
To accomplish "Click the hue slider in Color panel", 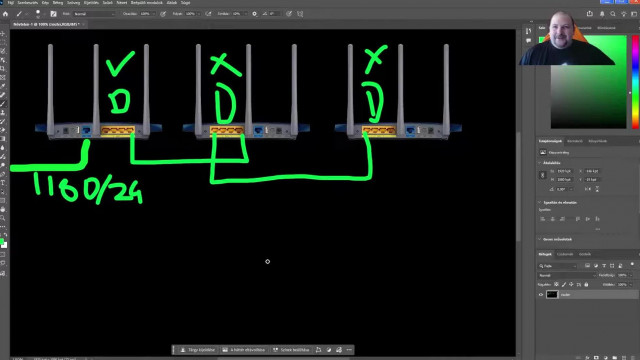I will [635, 82].
